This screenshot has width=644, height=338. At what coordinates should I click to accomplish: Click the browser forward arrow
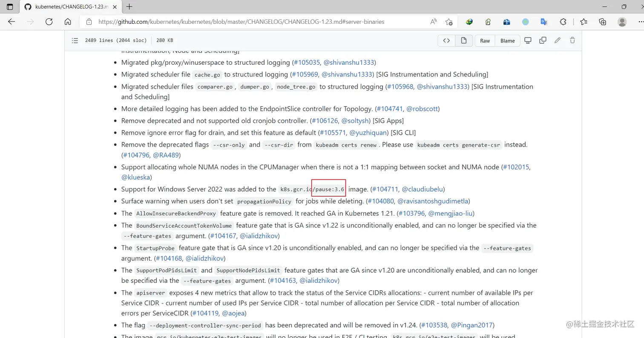(x=30, y=22)
